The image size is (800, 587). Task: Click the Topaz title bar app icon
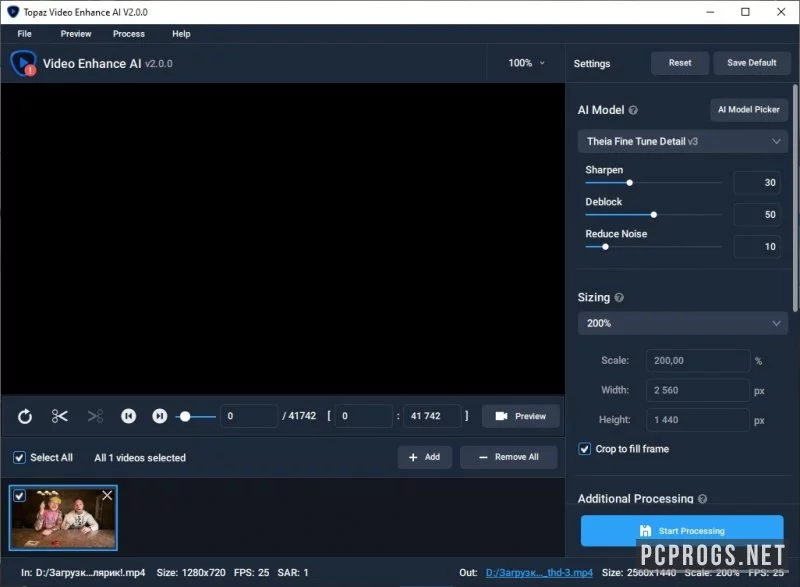coord(13,12)
